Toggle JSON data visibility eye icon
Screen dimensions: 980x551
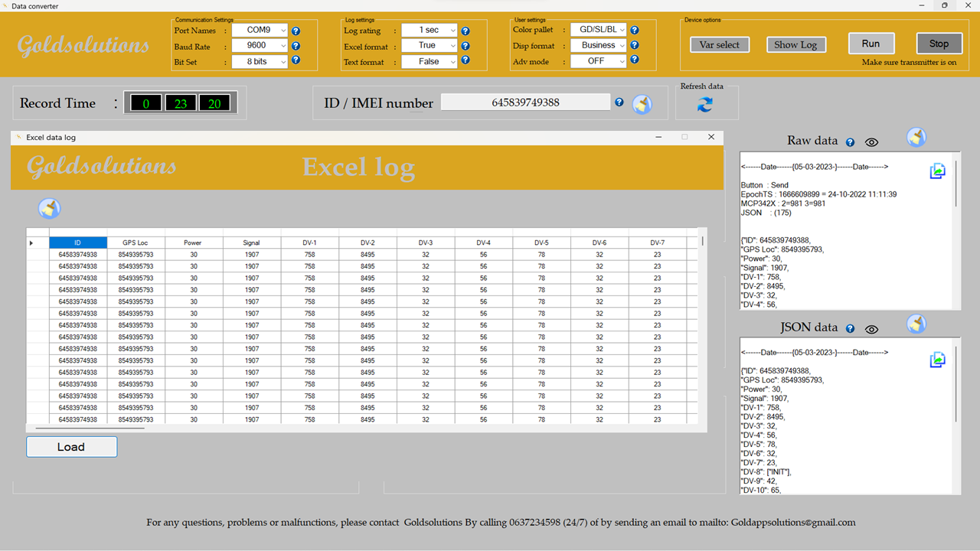(x=871, y=329)
